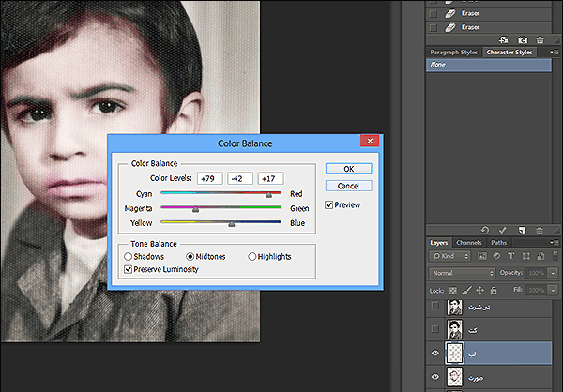563x392 pixels.
Task: Select the layer named صورت by its name
Action: coord(476,378)
